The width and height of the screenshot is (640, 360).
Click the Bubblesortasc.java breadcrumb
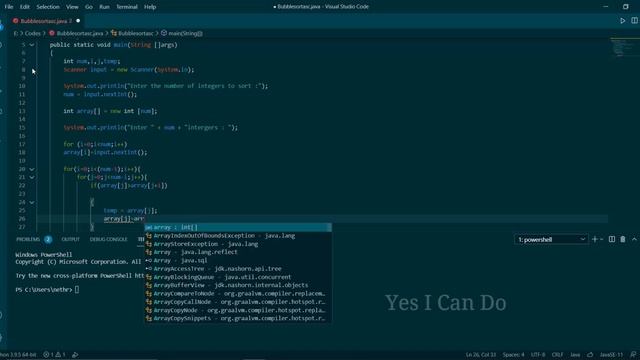pyautogui.click(x=80, y=33)
